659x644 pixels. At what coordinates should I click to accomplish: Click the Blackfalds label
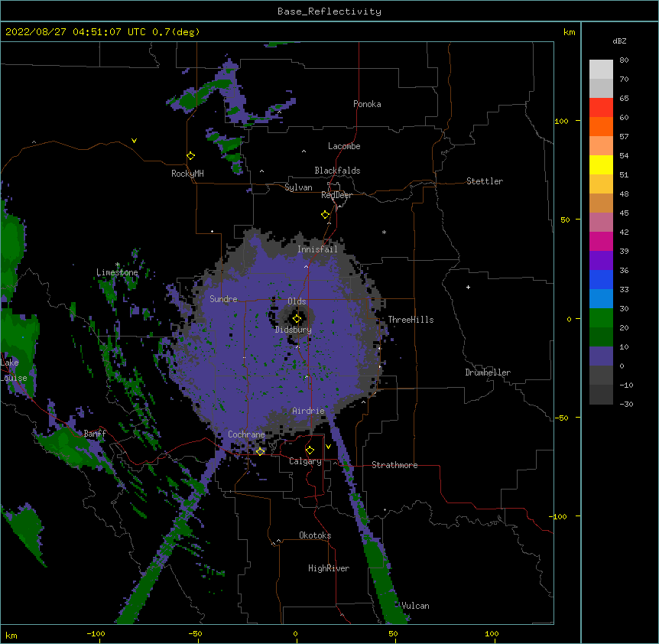pyautogui.click(x=337, y=171)
